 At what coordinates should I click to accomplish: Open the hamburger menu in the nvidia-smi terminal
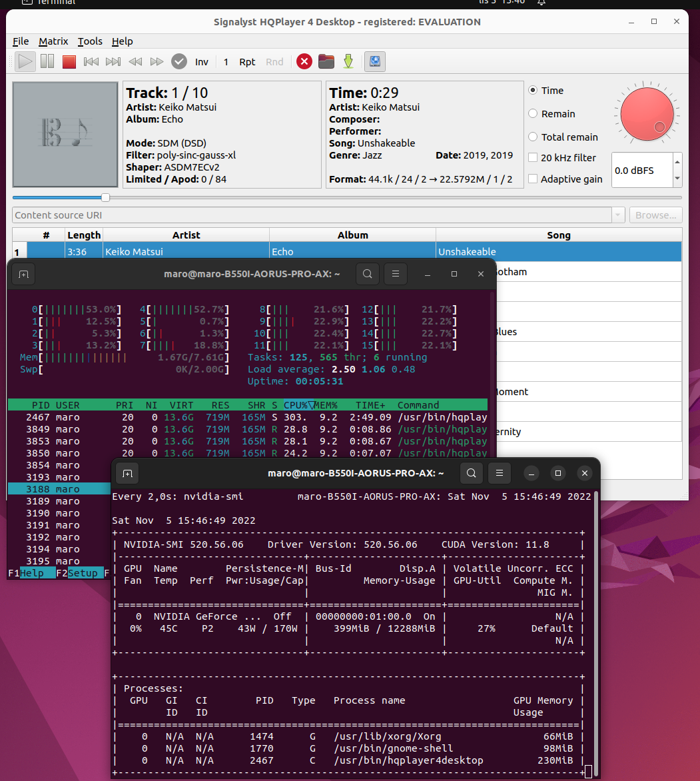pos(500,473)
